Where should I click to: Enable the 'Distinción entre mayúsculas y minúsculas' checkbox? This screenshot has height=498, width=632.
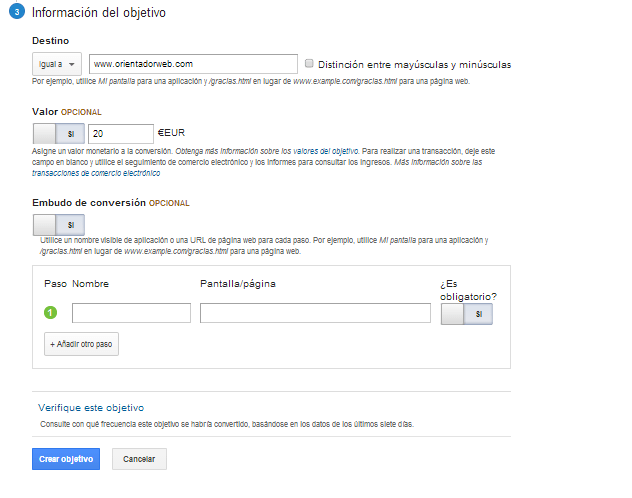point(309,64)
